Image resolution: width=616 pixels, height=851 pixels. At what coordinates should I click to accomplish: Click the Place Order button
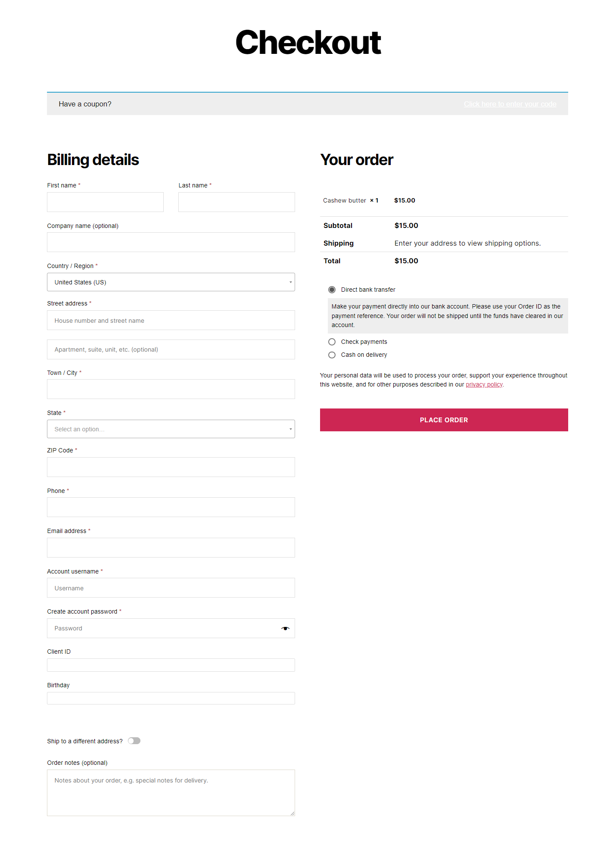tap(444, 420)
